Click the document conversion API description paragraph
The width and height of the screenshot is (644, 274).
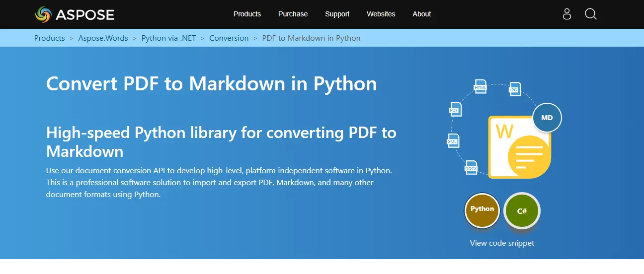(x=219, y=182)
